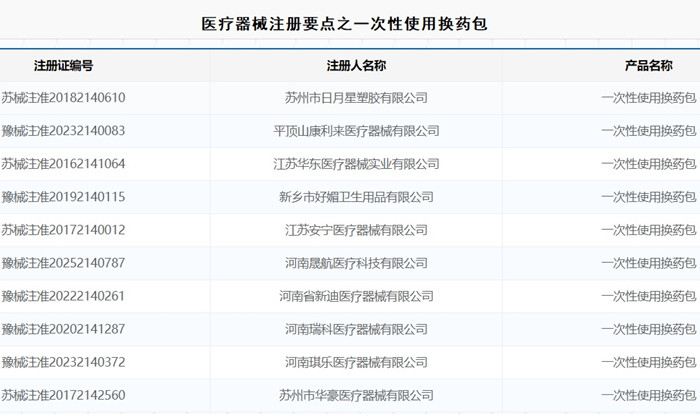Screen dimensions: 700x417
Task: Click the 注册人名称 column header
Action: (356, 66)
